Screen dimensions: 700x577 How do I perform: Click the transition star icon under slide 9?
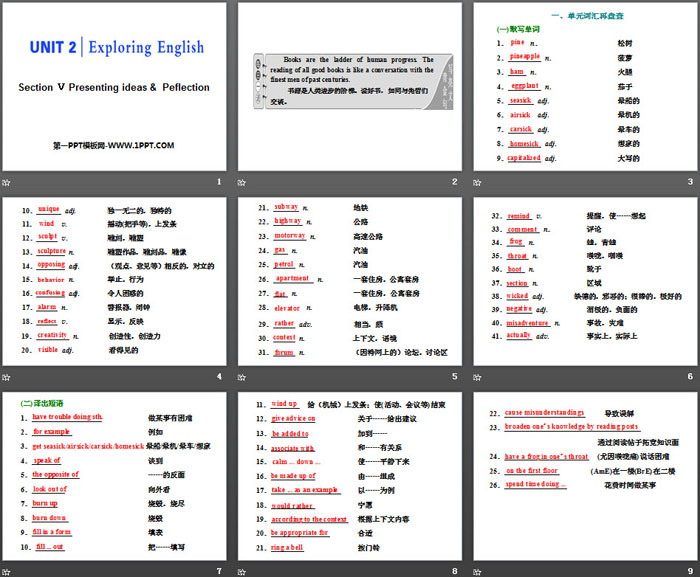[478, 570]
